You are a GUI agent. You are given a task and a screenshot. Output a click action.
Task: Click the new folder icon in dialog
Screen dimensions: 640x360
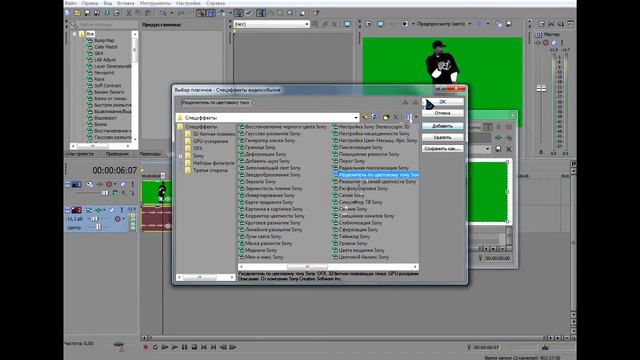tap(386, 118)
